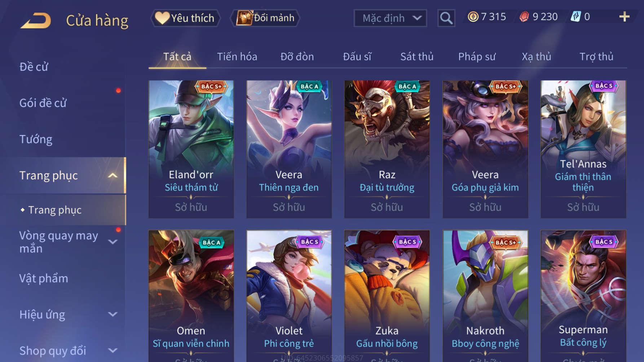Select the Sát thủ tab
644x362 pixels.
coord(417,57)
